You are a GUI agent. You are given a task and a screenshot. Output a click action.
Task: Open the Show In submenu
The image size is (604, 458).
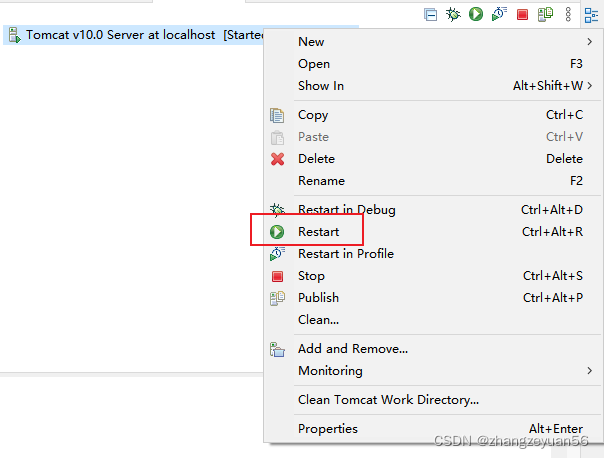[x=432, y=86]
